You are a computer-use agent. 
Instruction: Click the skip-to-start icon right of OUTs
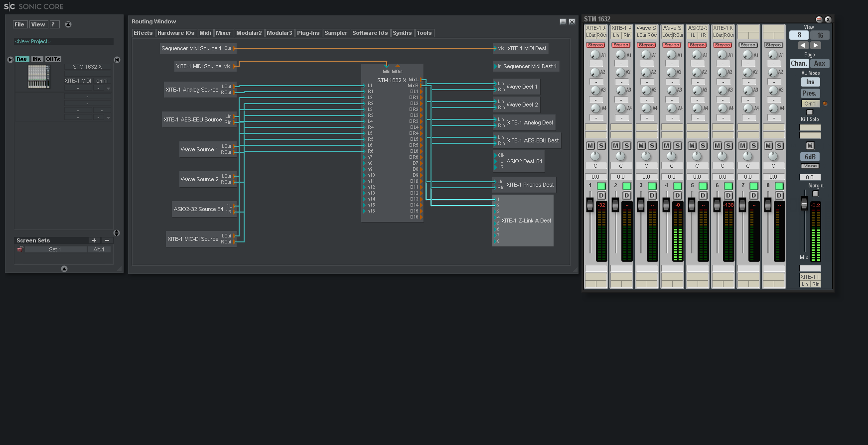point(117,60)
